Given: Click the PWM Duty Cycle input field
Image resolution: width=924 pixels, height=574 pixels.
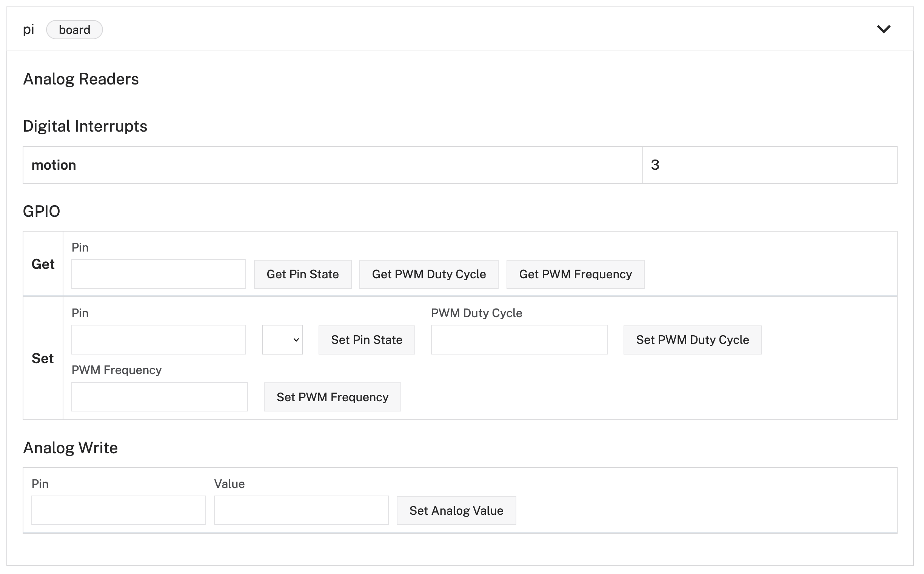Looking at the screenshot, I should (x=519, y=340).
